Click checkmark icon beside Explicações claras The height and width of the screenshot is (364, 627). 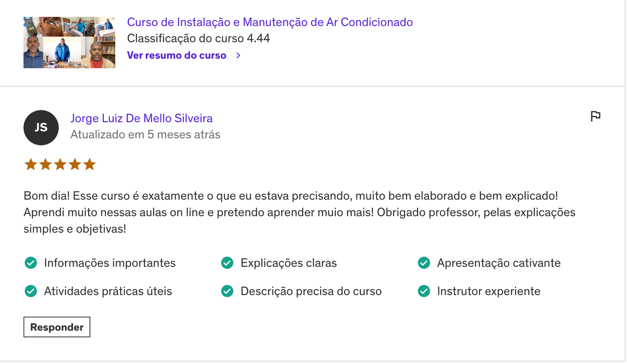[x=227, y=263]
